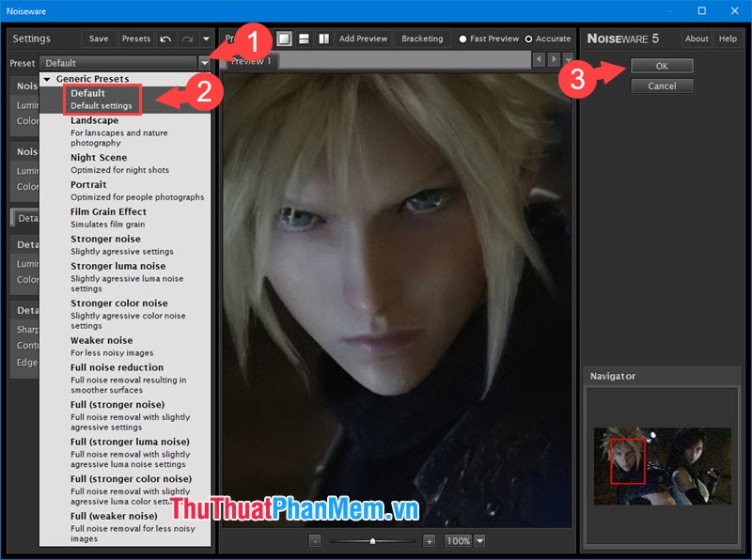Enable the Fast Preview radio option
Viewport: 752px width, 560px height.
pyautogui.click(x=463, y=39)
